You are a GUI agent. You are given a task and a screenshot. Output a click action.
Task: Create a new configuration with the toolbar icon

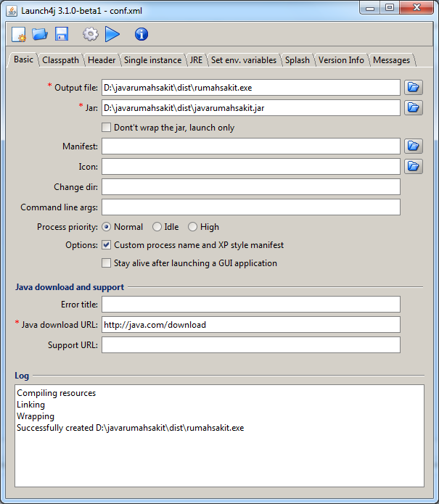point(19,34)
